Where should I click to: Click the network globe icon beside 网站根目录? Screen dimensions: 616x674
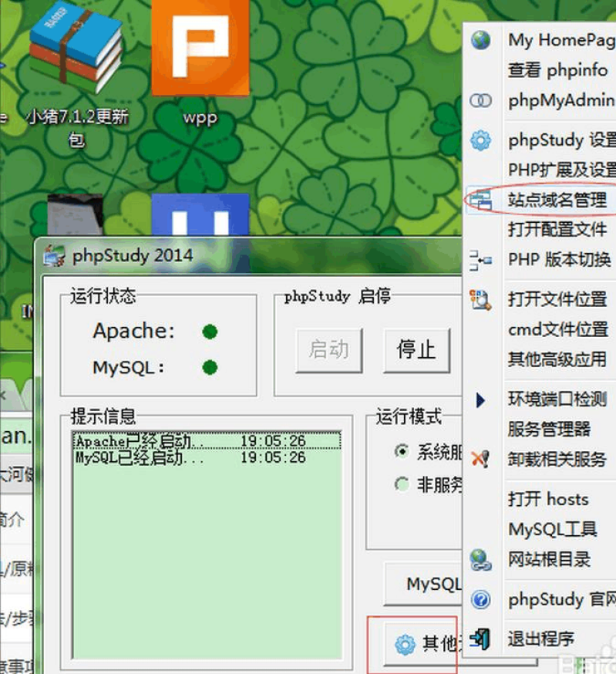[480, 560]
